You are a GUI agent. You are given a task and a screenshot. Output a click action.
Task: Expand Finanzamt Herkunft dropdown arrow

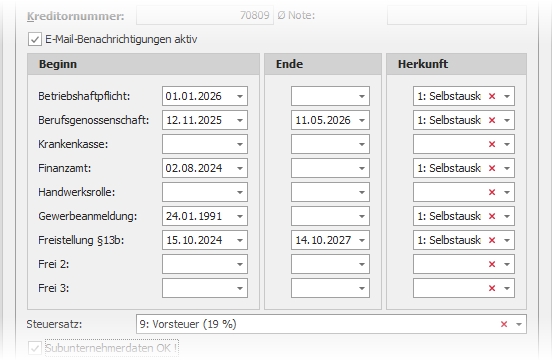pyautogui.click(x=507, y=168)
